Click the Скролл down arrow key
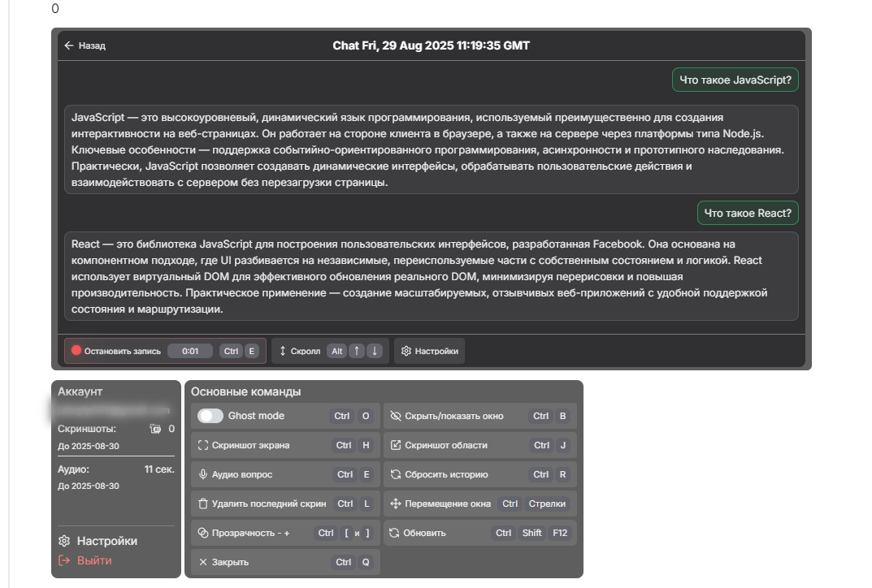The height and width of the screenshot is (588, 872). point(374,351)
